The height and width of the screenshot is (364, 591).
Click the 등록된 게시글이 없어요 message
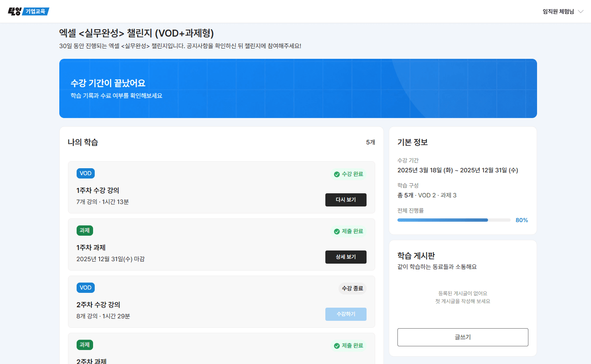(463, 294)
